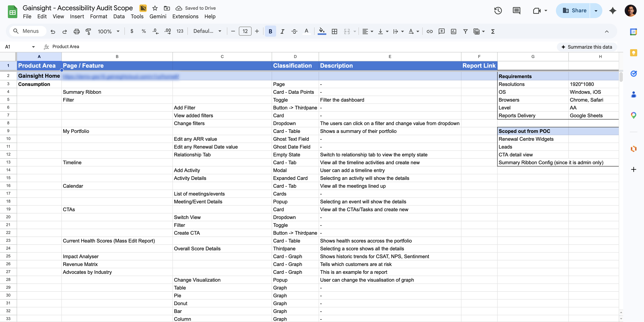644x322 pixels.
Task: Select column D header
Action: point(295,56)
